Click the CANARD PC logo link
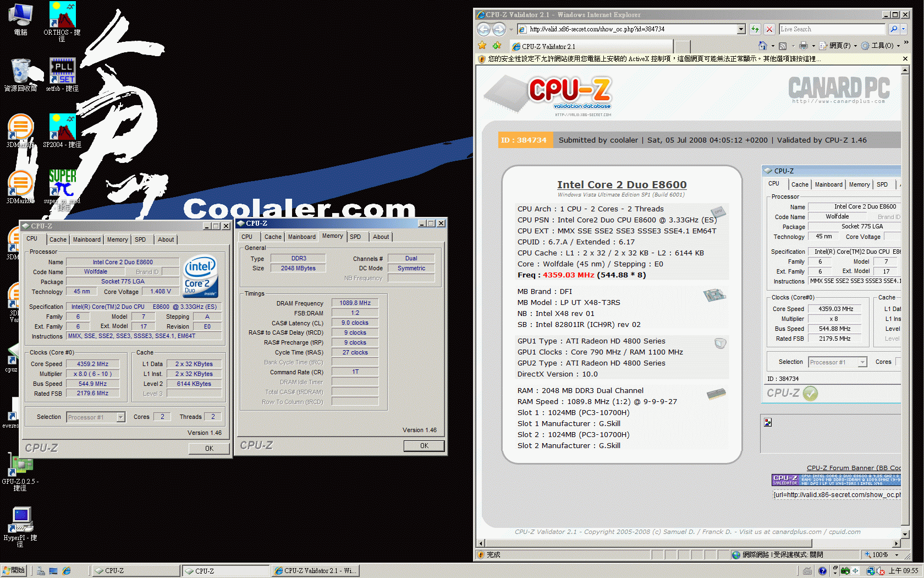Viewport: 924px width, 578px height. click(x=839, y=90)
